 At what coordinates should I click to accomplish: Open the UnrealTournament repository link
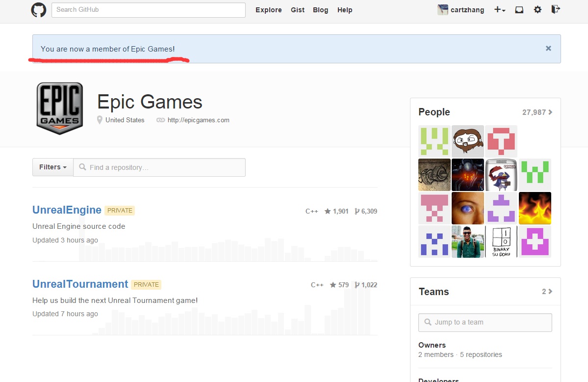80,284
